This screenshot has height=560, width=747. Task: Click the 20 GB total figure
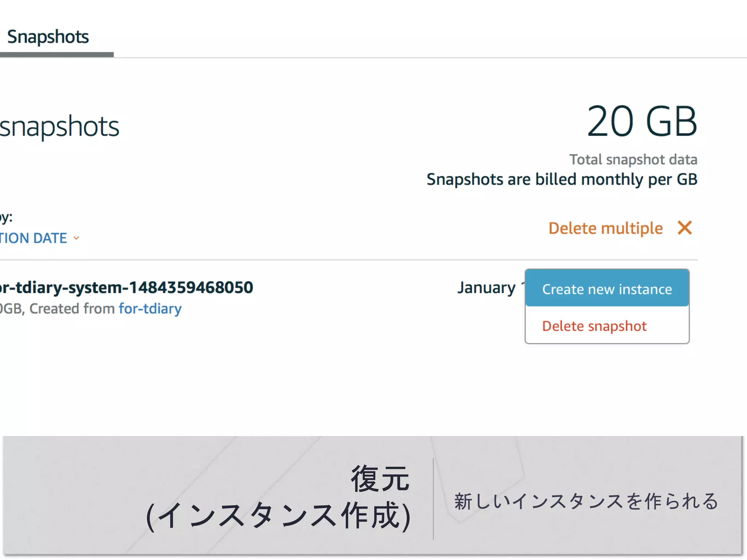tap(642, 121)
